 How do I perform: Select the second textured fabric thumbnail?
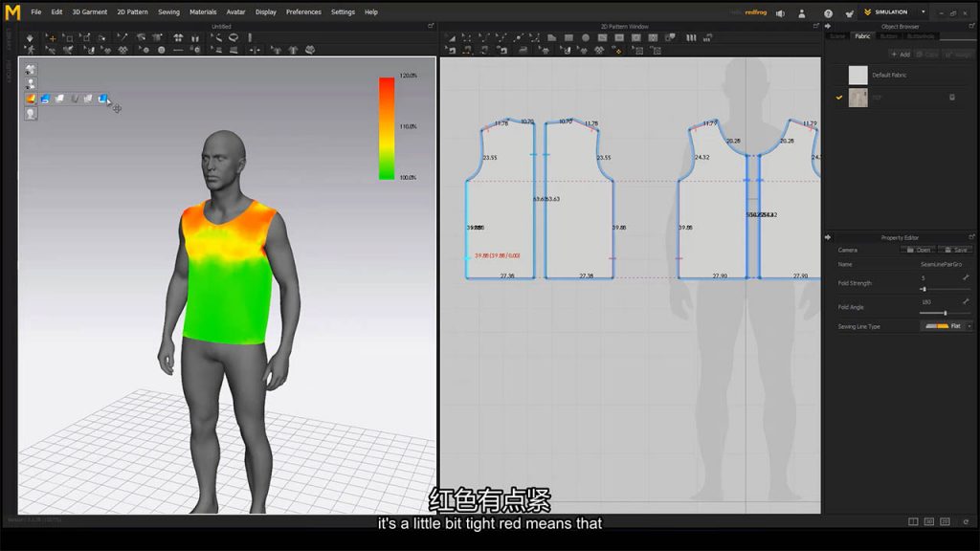(858, 98)
